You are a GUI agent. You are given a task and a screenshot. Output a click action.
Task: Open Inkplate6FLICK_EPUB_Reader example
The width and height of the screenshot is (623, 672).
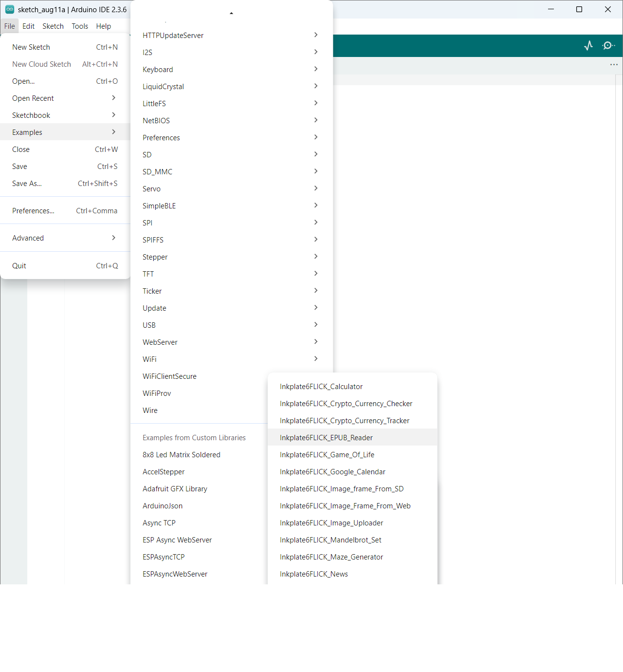pyautogui.click(x=326, y=438)
